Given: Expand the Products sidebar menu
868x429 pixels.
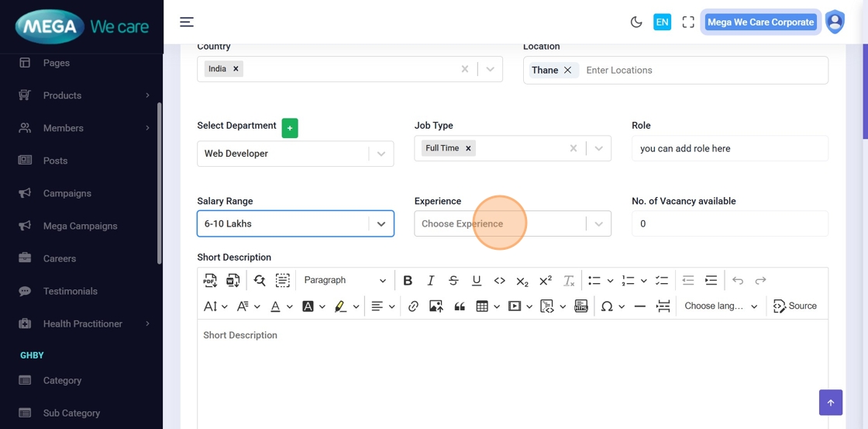Looking at the screenshot, I should click(x=62, y=95).
